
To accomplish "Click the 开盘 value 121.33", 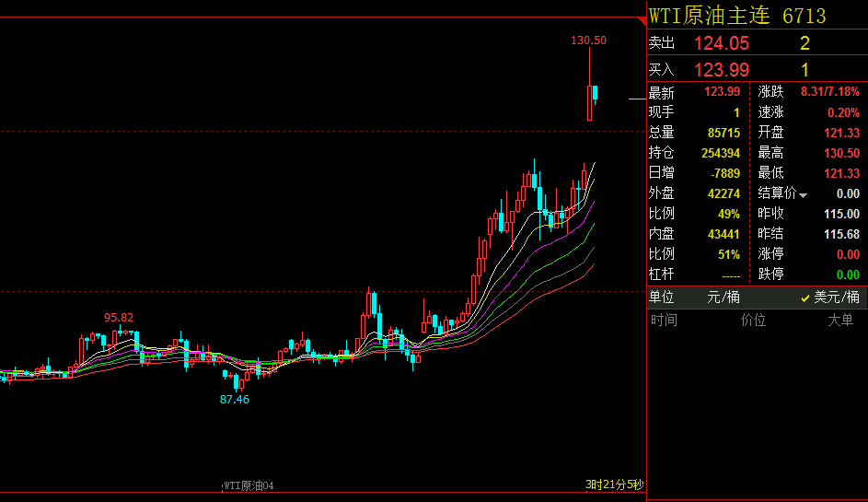I will click(x=841, y=133).
